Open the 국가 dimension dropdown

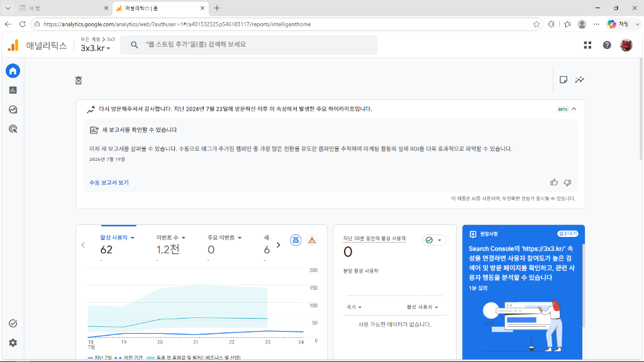[x=354, y=307]
